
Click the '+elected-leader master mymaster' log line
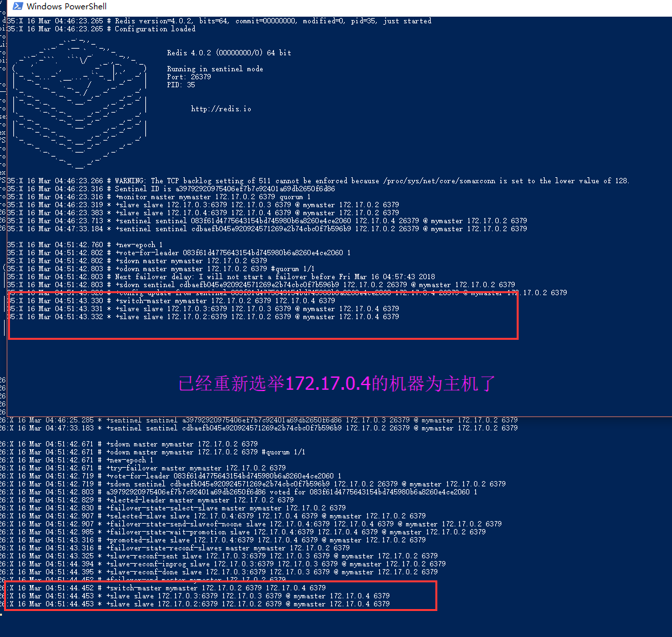(x=147, y=500)
